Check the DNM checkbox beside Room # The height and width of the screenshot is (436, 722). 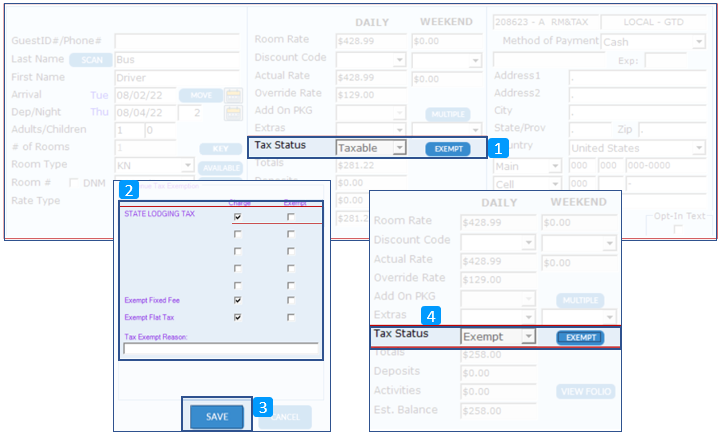(x=73, y=182)
